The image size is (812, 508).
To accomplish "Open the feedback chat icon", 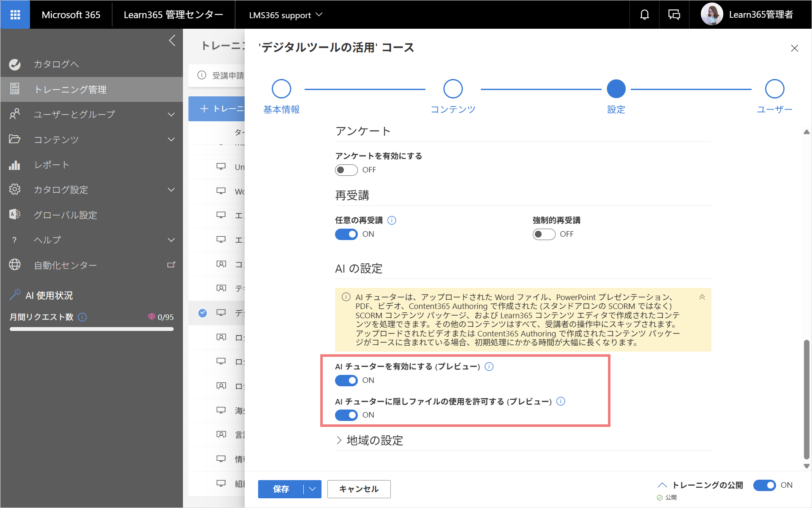I will pyautogui.click(x=674, y=15).
